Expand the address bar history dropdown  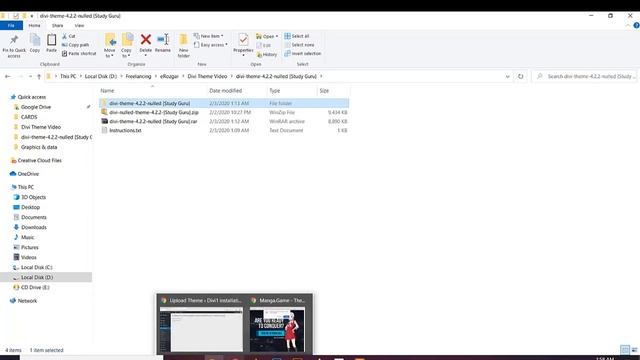[507, 76]
